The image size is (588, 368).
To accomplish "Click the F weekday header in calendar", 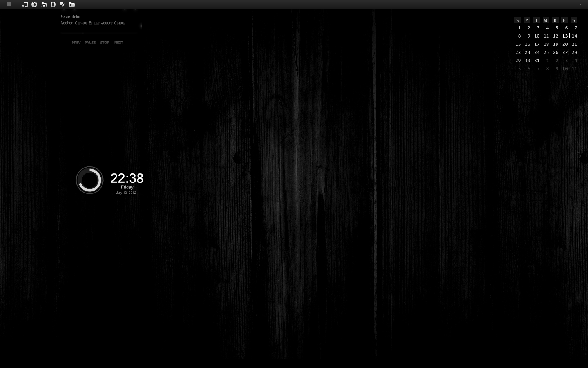I will pos(564,20).
